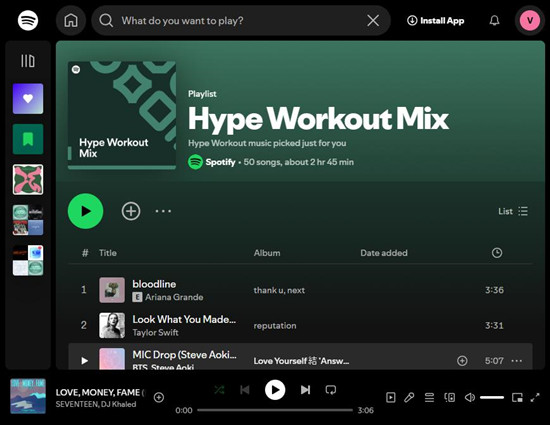Play MIC Drop track row play icon
550x425 pixels.
(x=84, y=360)
